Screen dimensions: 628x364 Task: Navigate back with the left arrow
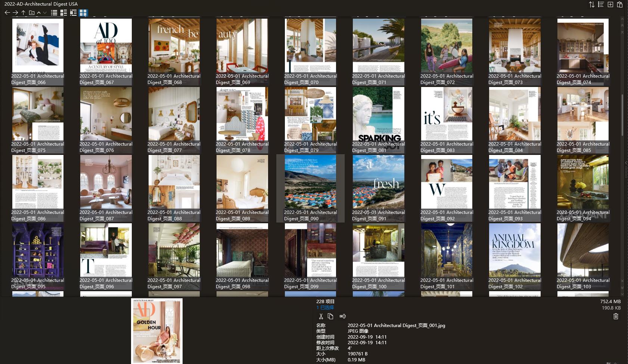pos(7,12)
